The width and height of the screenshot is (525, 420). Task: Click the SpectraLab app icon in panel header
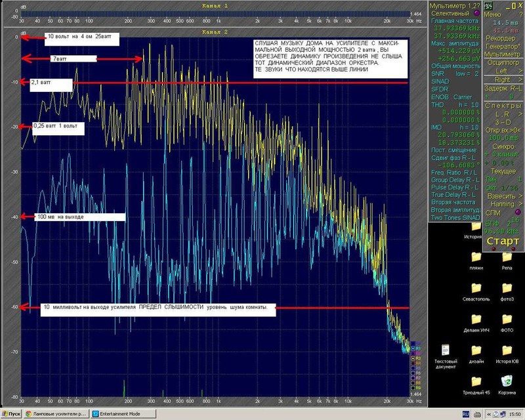(488, 6)
